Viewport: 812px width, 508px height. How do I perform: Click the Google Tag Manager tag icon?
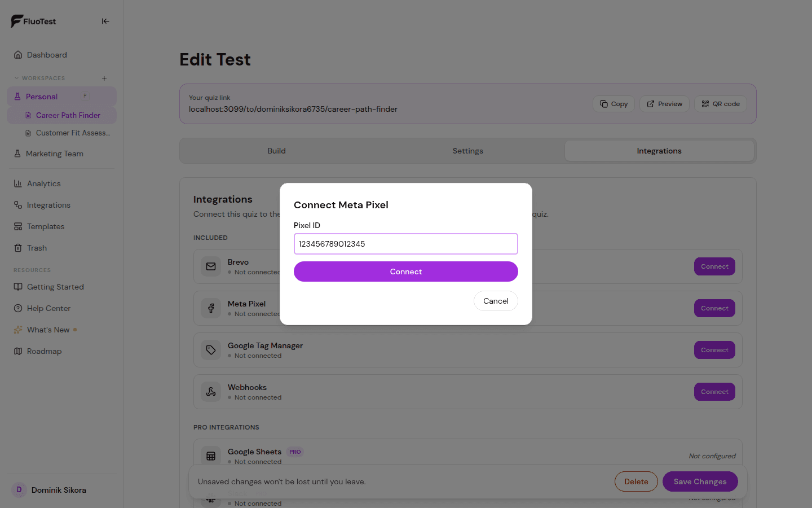pos(211,350)
